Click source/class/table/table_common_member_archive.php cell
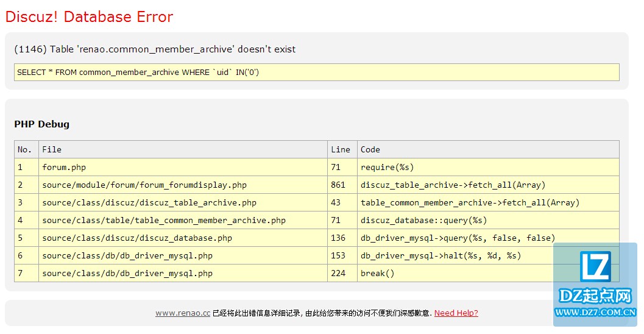Screen dimensions: 644x334 click(x=183, y=220)
